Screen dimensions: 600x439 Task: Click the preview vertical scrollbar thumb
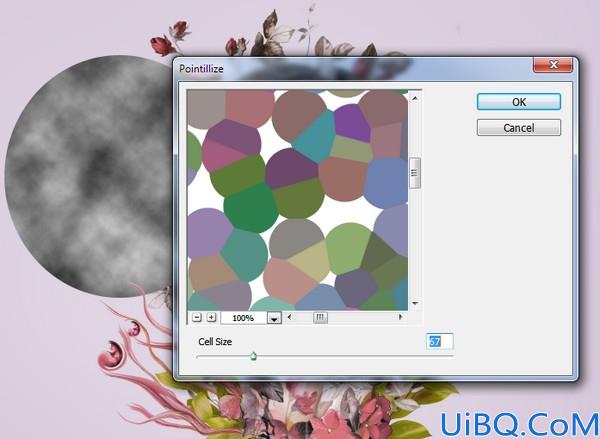click(x=415, y=173)
